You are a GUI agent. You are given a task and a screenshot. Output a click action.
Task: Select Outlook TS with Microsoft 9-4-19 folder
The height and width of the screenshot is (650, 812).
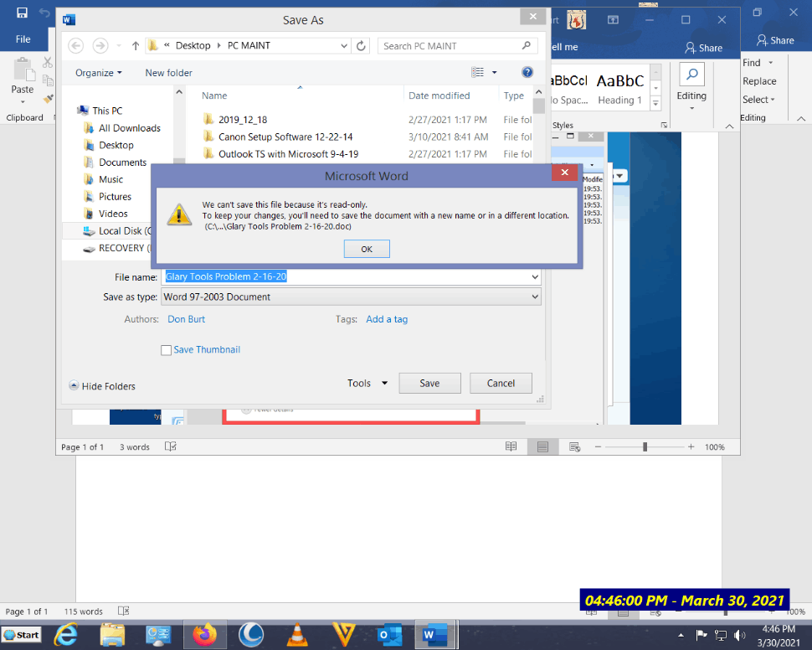click(288, 154)
